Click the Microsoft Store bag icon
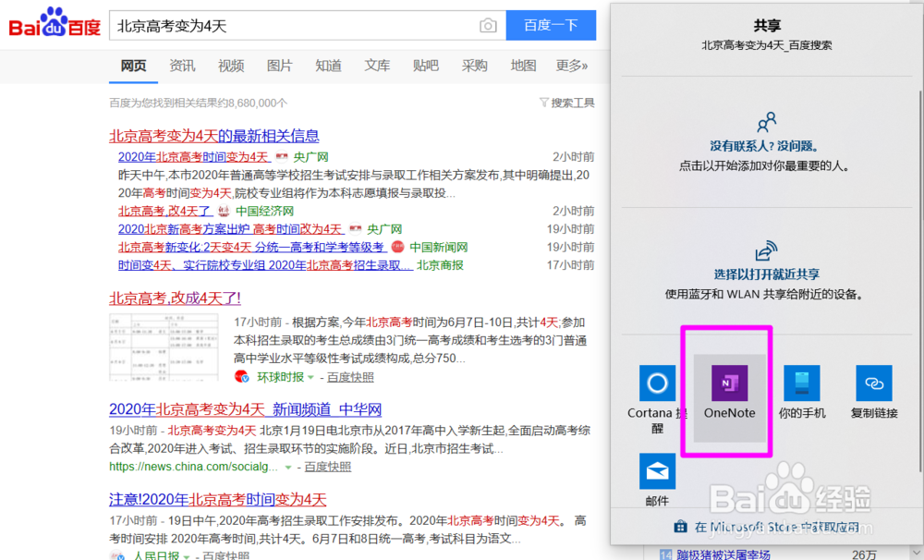 (x=679, y=525)
